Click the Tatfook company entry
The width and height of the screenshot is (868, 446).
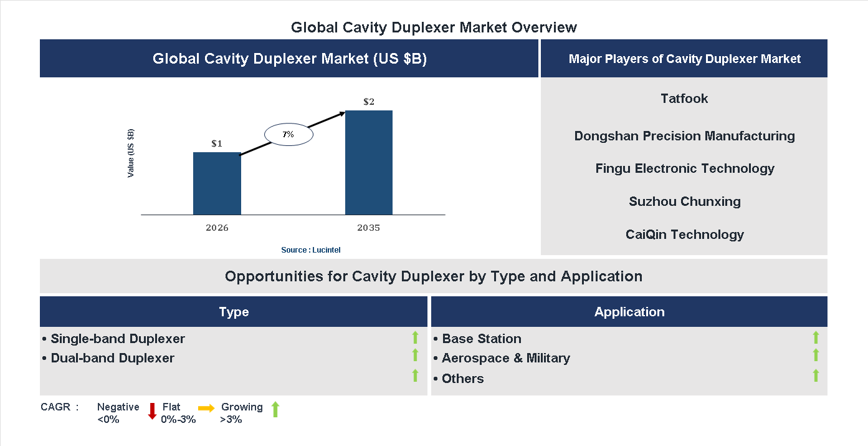pos(684,98)
